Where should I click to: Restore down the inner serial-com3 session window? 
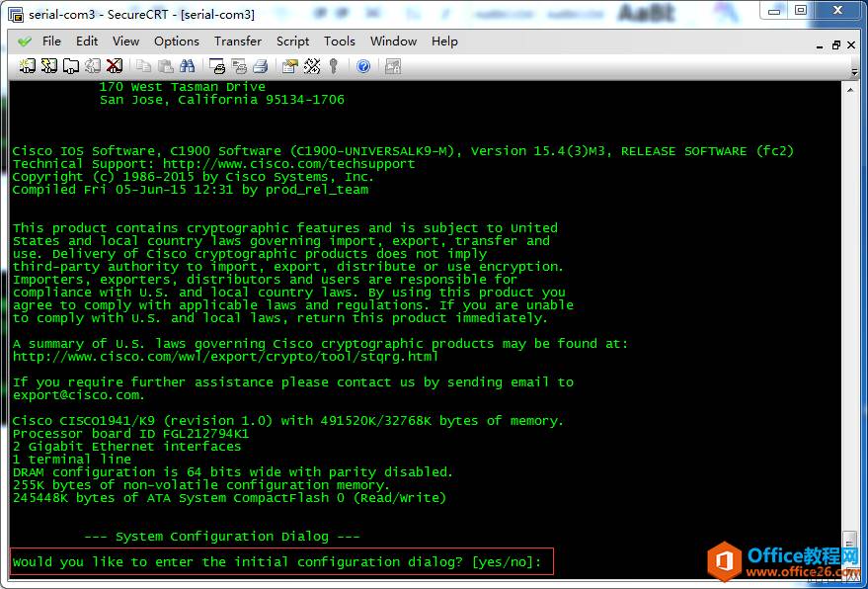click(x=835, y=44)
